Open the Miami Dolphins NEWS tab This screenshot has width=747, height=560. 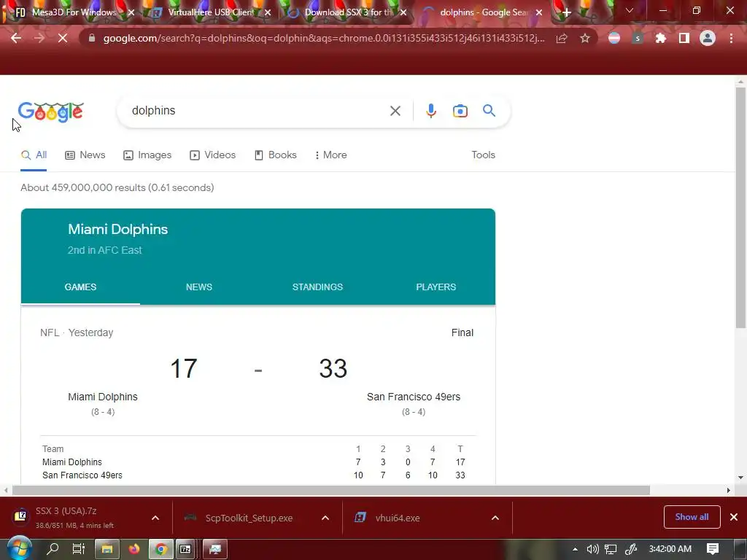[199, 287]
